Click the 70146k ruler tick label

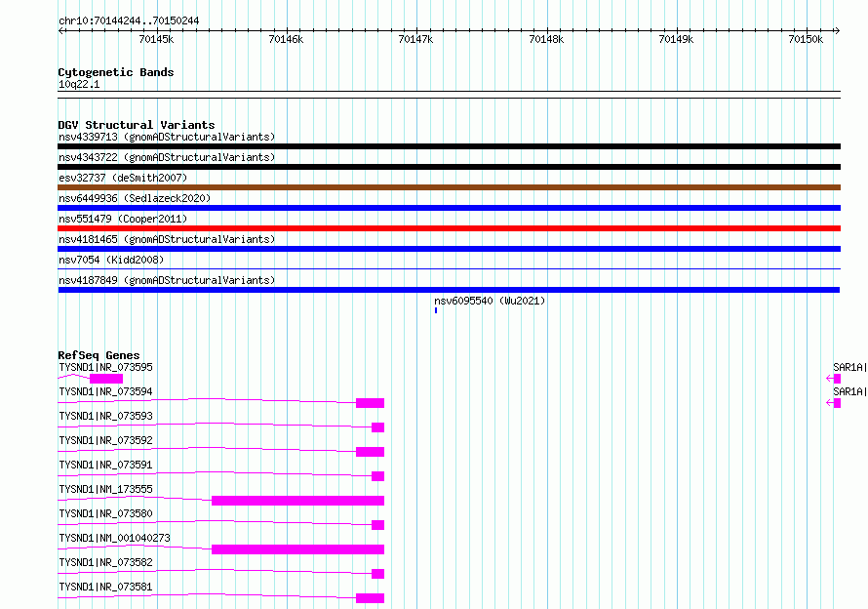coord(286,39)
